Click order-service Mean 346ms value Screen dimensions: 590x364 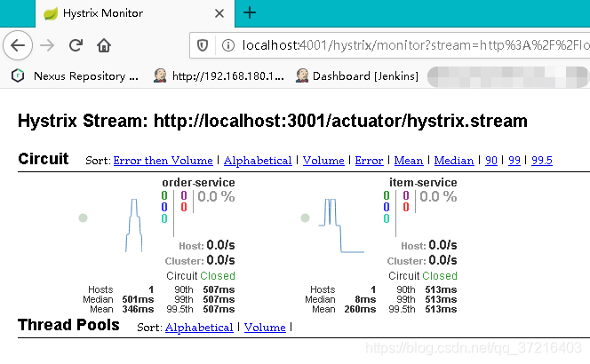point(138,310)
